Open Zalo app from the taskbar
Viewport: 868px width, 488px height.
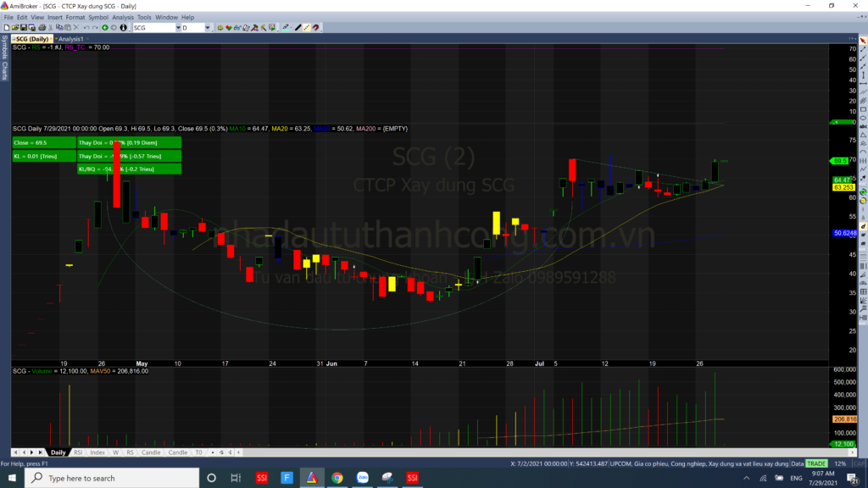coord(362,478)
